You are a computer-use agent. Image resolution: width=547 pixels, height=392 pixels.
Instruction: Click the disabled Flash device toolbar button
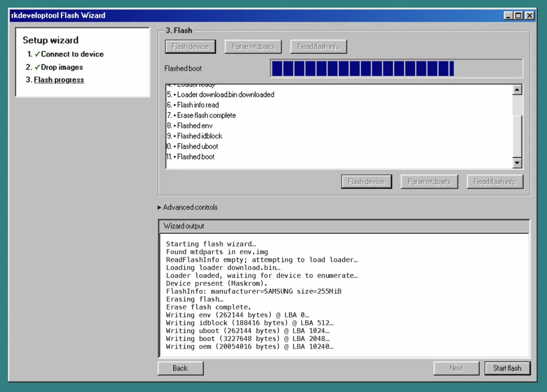(190, 47)
